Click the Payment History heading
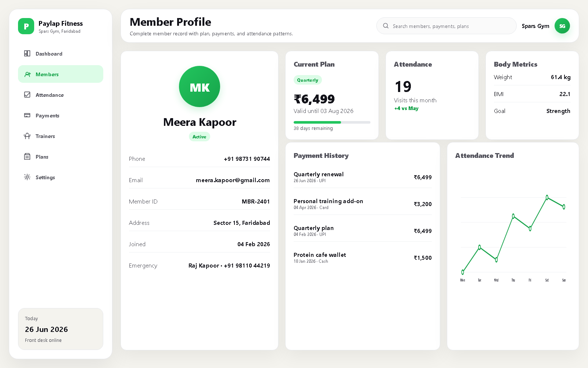This screenshot has height=368, width=588. (321, 156)
